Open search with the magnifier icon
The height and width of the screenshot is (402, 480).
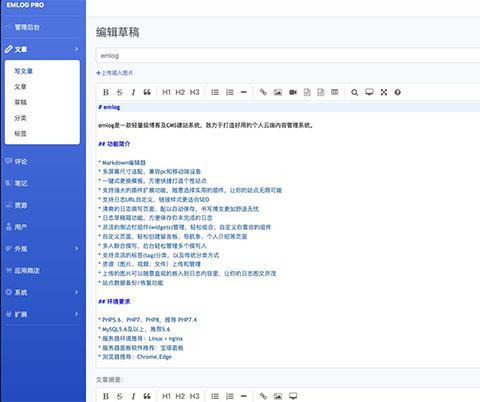click(x=354, y=92)
